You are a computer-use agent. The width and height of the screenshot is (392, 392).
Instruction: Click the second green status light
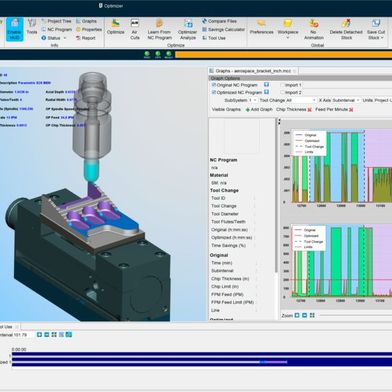click(158, 54)
